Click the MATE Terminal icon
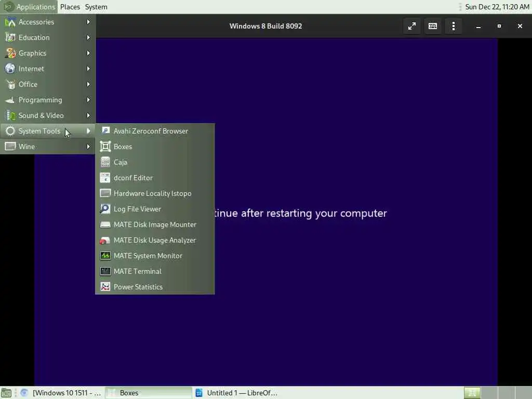 coord(105,272)
